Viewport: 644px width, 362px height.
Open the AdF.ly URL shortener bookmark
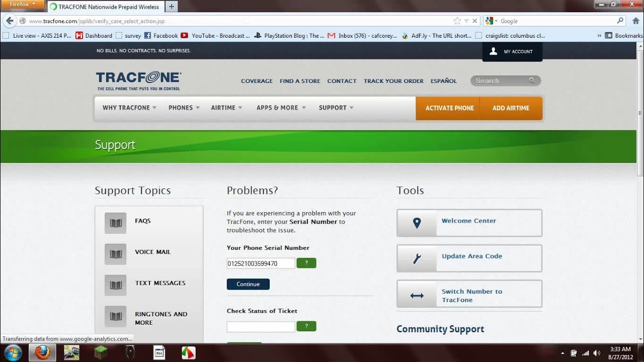(436, 36)
